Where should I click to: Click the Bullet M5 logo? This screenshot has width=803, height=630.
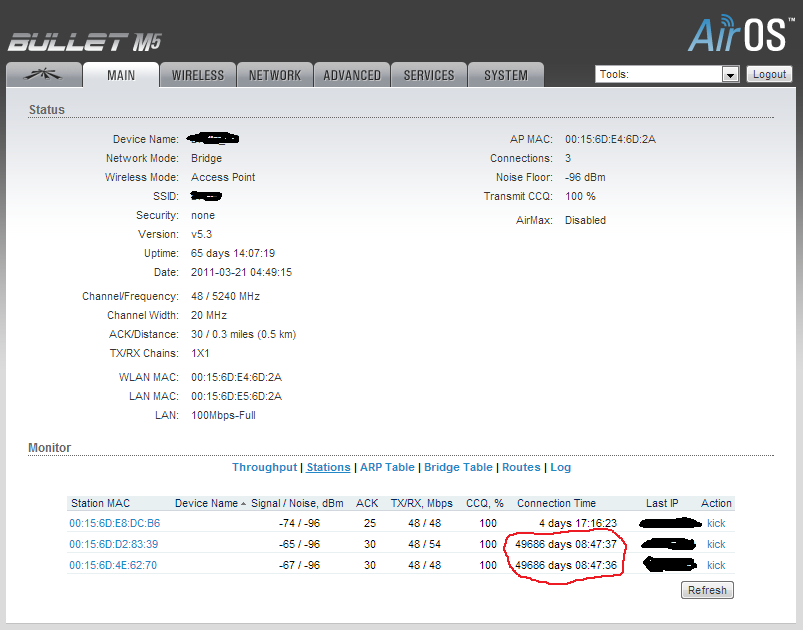click(84, 42)
